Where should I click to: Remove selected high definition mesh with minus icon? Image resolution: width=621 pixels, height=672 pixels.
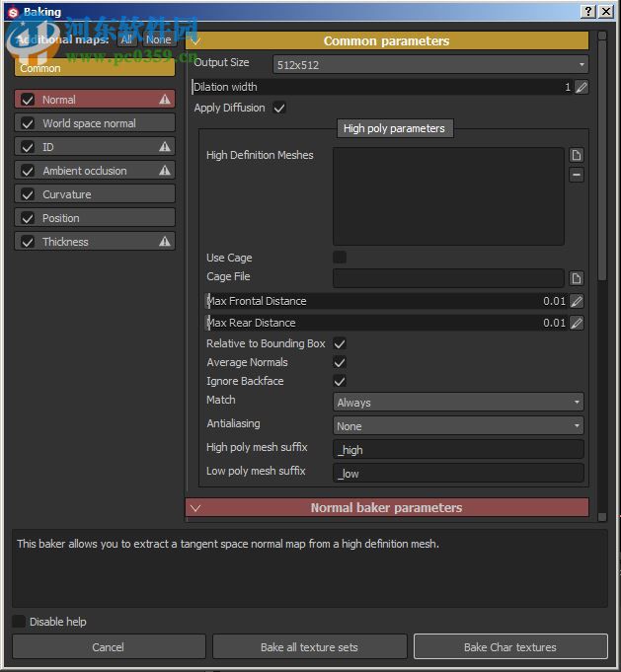(x=577, y=175)
